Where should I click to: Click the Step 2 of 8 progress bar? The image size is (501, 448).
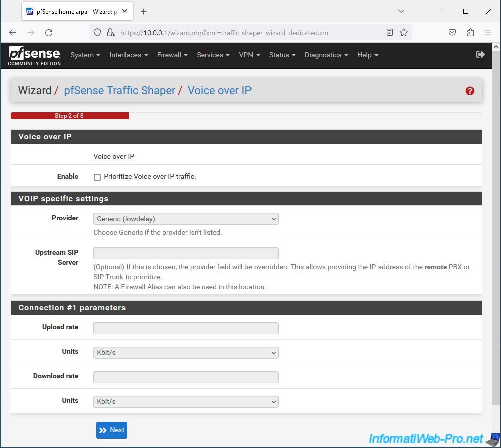point(69,116)
